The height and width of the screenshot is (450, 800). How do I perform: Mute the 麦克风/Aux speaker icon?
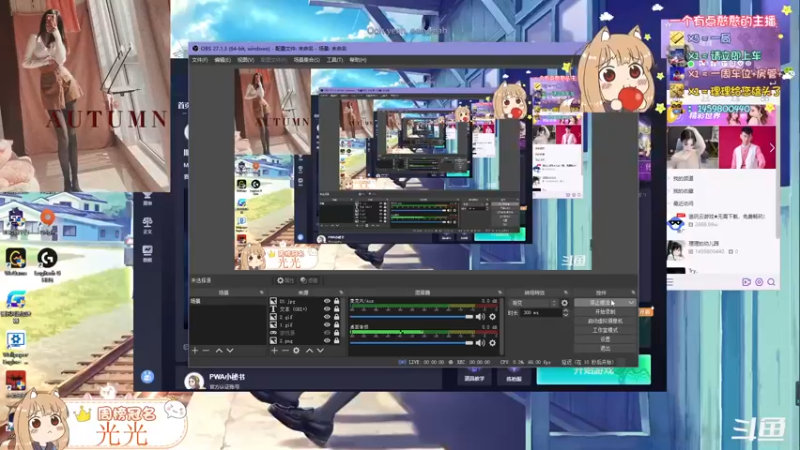[480, 317]
